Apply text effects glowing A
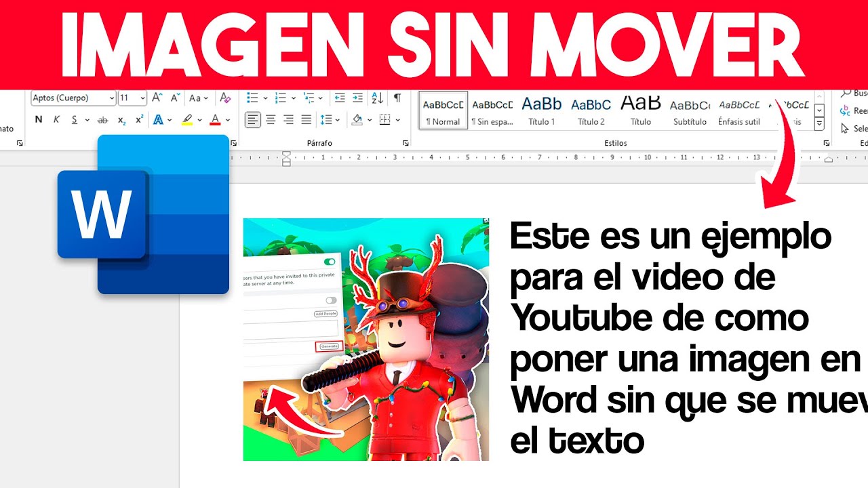Screen dimensions: 868x488 pyautogui.click(x=158, y=120)
